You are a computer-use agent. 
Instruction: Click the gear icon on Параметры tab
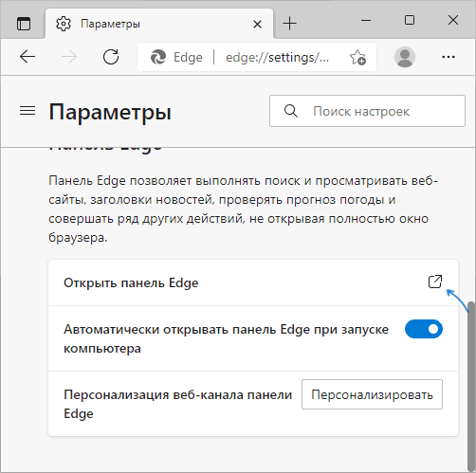tap(64, 24)
